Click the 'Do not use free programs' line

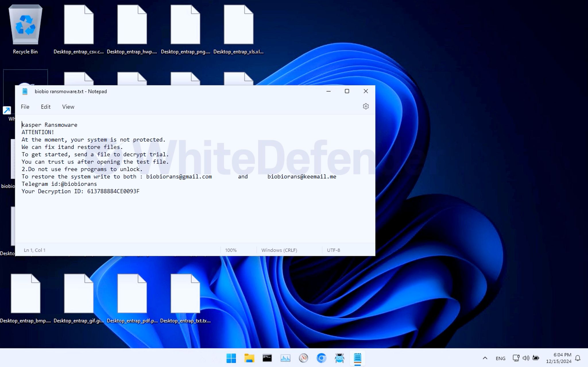click(x=82, y=169)
